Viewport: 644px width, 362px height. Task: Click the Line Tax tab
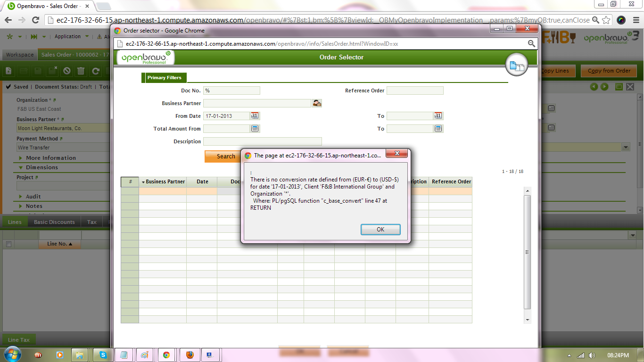pyautogui.click(x=19, y=340)
